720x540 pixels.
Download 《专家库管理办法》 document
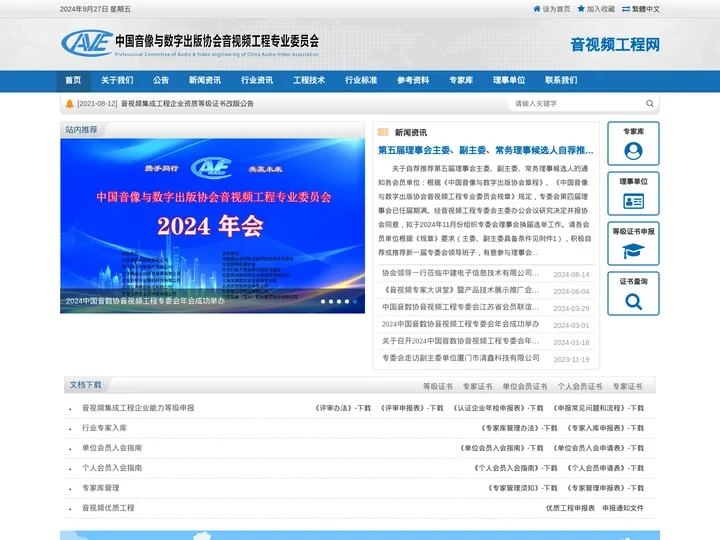tap(518, 428)
